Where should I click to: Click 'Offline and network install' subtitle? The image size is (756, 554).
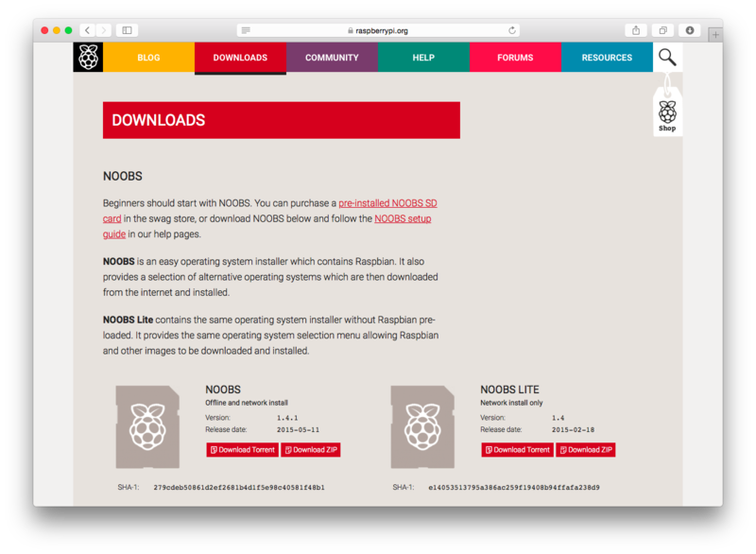click(x=247, y=403)
